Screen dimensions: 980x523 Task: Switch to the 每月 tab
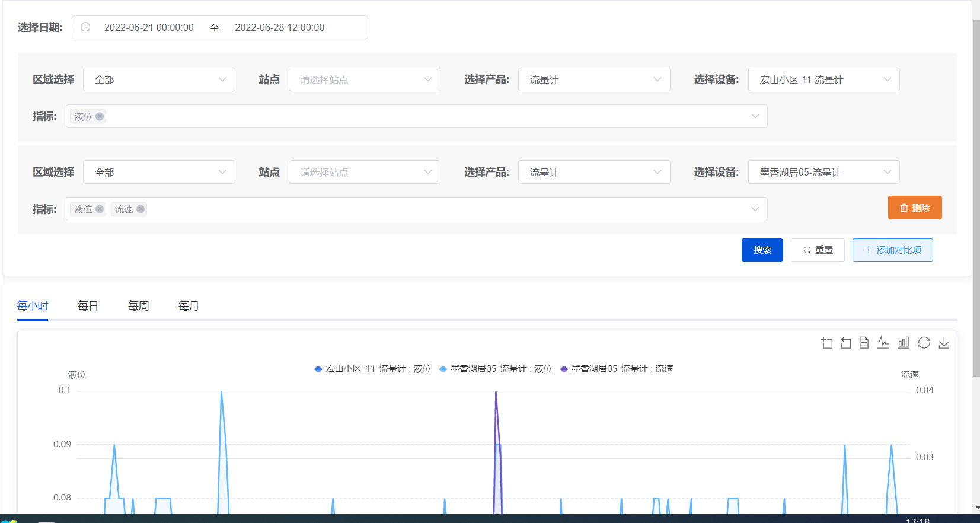(189, 306)
